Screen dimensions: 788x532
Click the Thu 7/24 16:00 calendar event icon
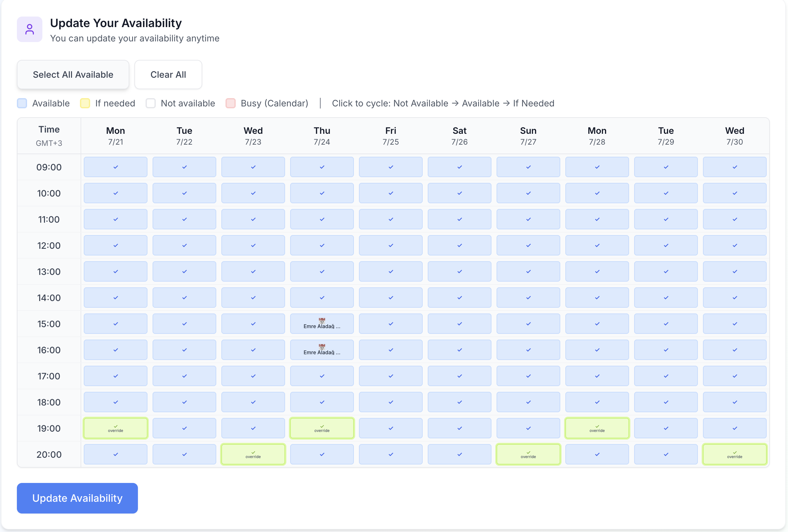tap(322, 347)
